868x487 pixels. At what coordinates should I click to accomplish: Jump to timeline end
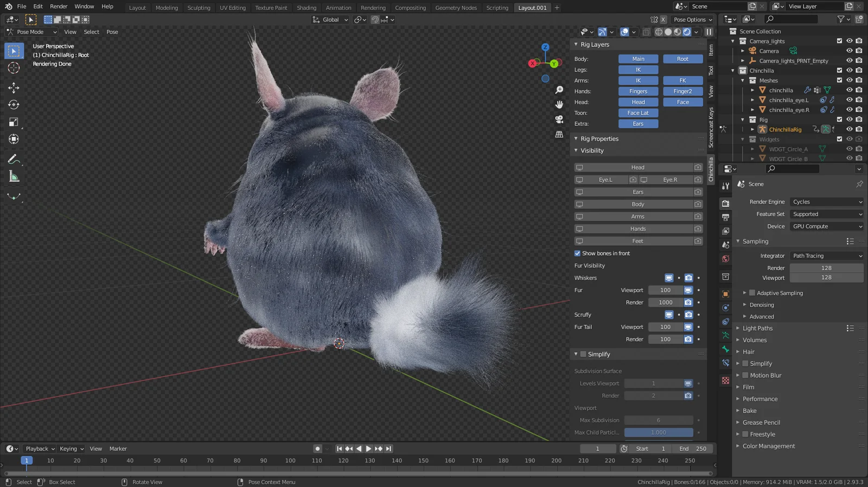pos(388,449)
